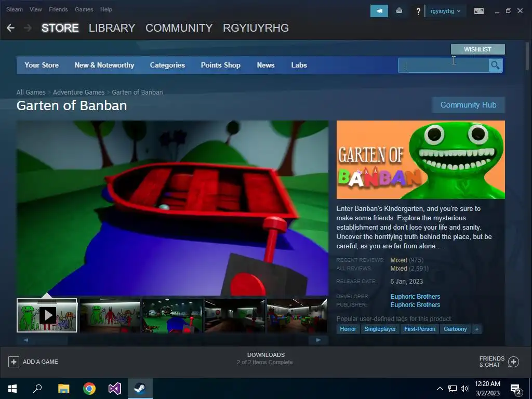Click the Steam taskbar icon
Viewport: 532px width, 399px height.
140,389
